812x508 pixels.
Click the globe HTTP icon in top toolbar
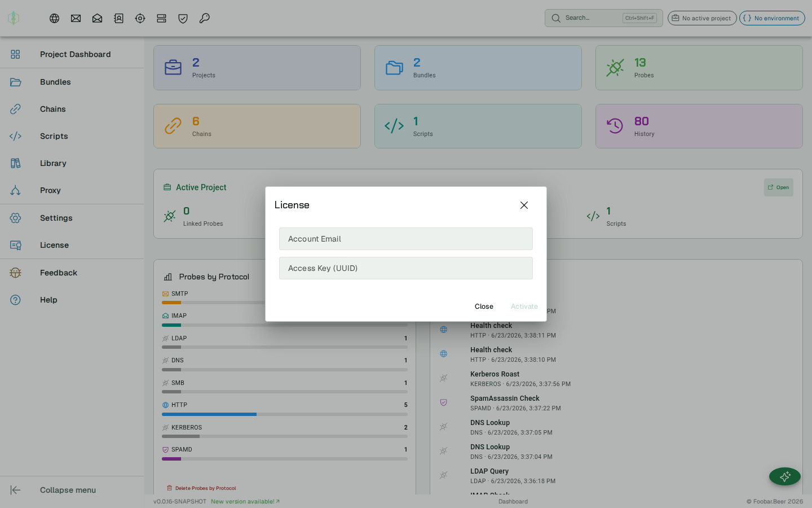55,18
